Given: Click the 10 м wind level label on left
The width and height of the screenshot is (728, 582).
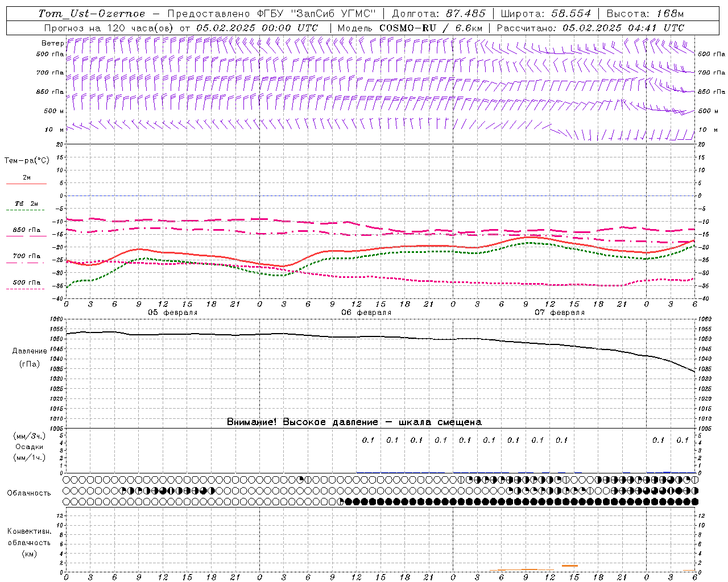Looking at the screenshot, I should [55, 130].
